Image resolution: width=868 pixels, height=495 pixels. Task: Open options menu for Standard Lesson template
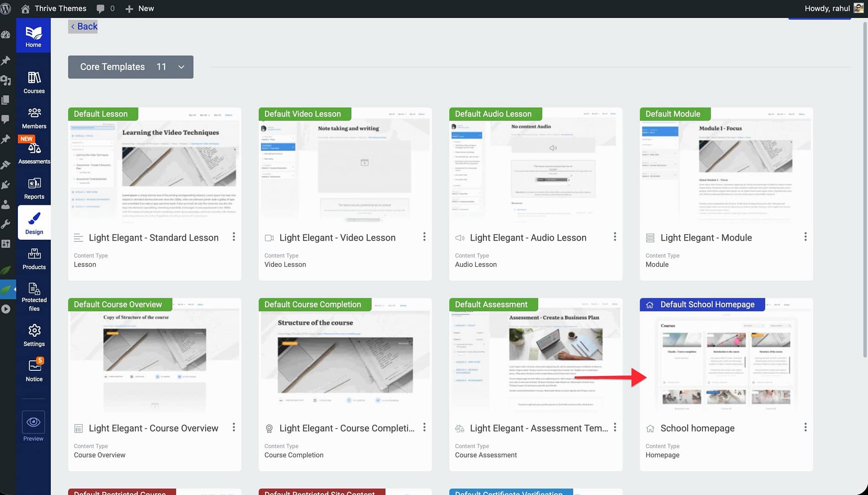click(x=234, y=237)
